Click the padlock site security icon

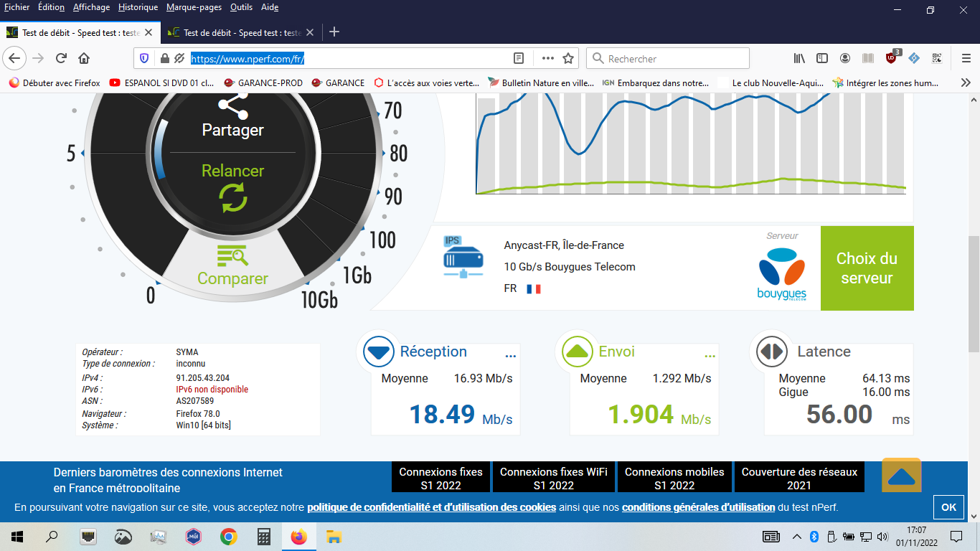(x=164, y=58)
